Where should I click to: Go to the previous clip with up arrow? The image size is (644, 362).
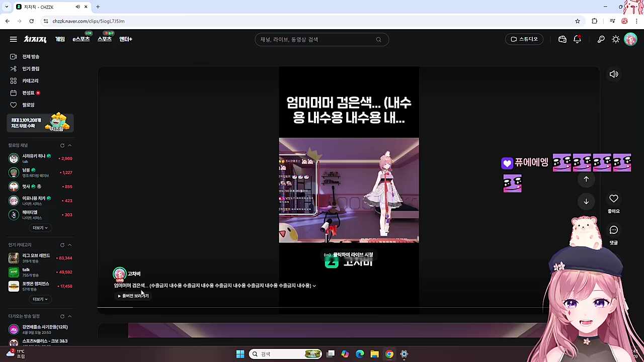tap(586, 179)
